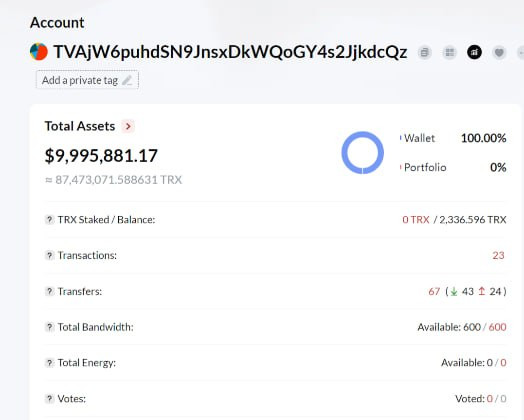524x420 pixels.
Task: Open help icon beside Total Bandwidth
Action: [49, 327]
